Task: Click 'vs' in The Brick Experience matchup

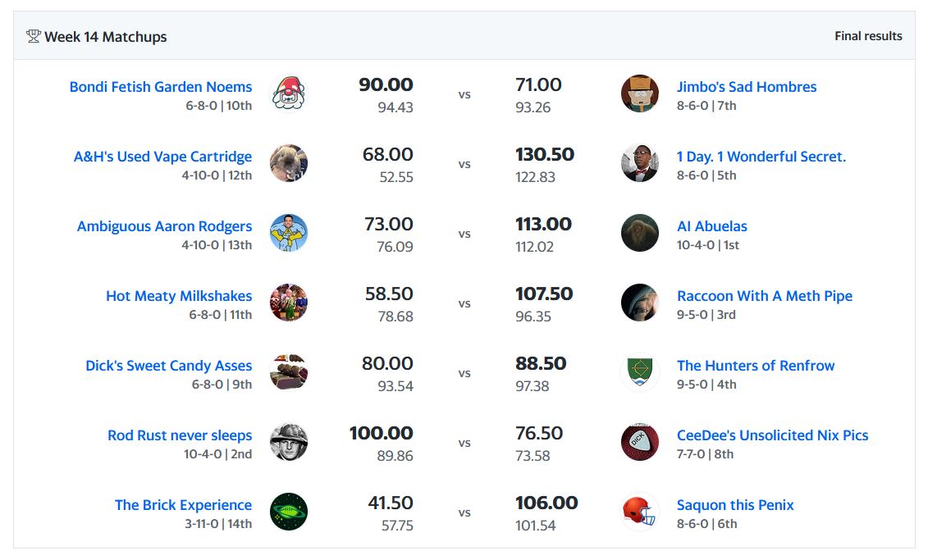Action: click(x=464, y=512)
